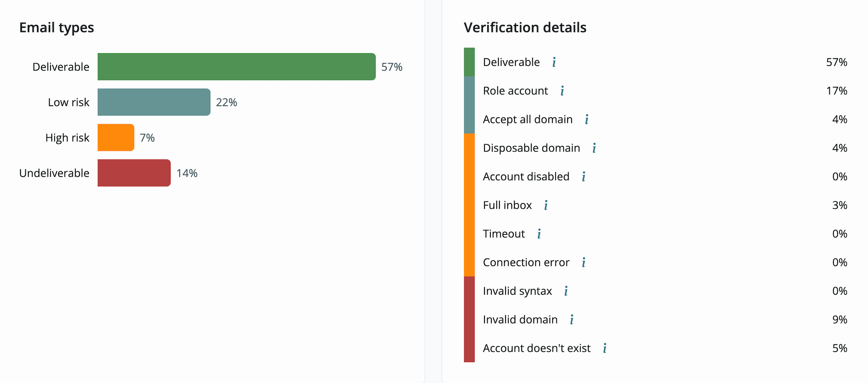This screenshot has width=868, height=383.
Task: Select the Deliverable bar in the chart
Action: (x=236, y=67)
